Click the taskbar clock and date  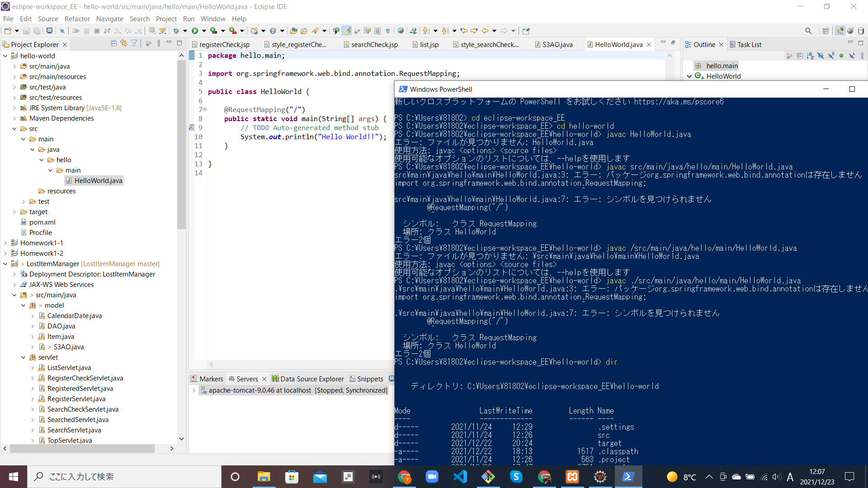tap(817, 477)
